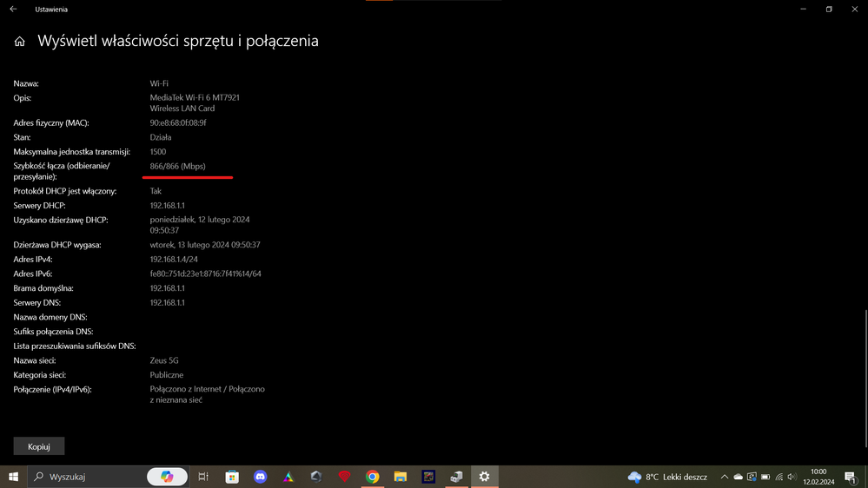Open the red shield app on the taskbar
This screenshot has width=868, height=488.
tap(344, 477)
